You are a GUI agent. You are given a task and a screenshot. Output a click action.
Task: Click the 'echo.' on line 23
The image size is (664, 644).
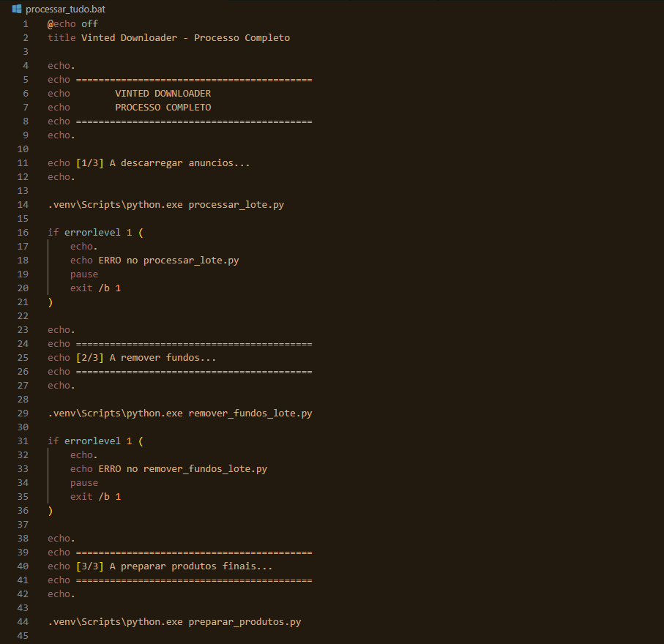tap(61, 330)
